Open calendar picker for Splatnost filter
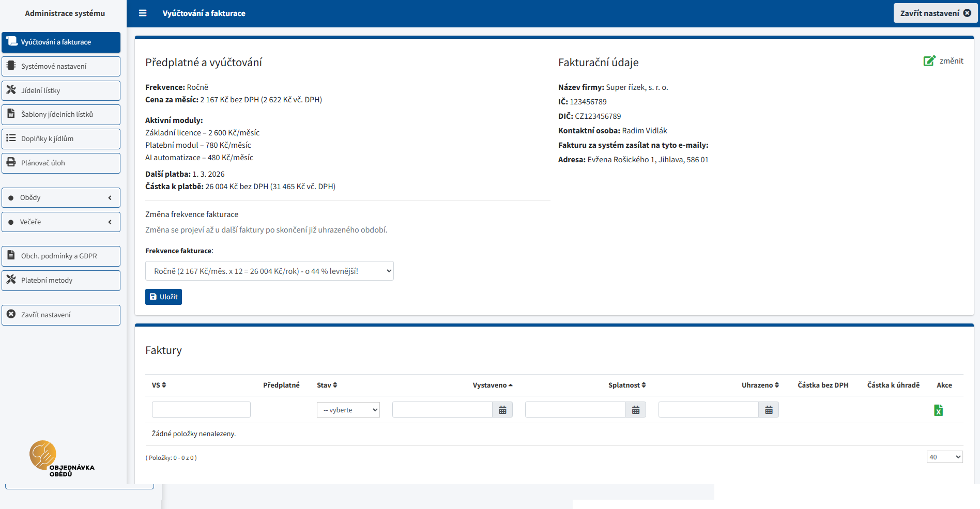Screen dimensions: 980x509 point(636,410)
